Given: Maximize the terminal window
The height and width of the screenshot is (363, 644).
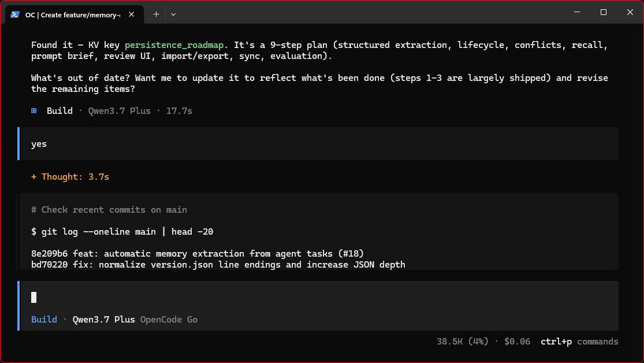Looking at the screenshot, I should click(604, 12).
